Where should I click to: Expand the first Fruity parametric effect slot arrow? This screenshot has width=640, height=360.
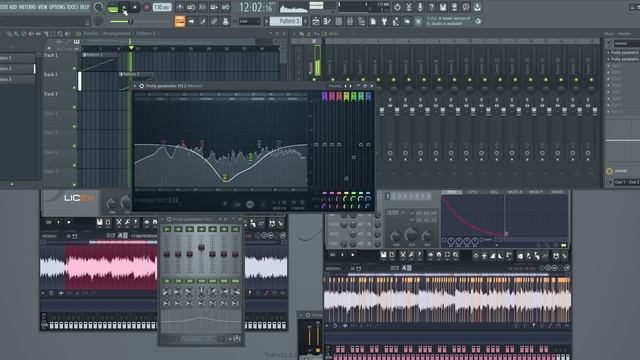pyautogui.click(x=609, y=53)
